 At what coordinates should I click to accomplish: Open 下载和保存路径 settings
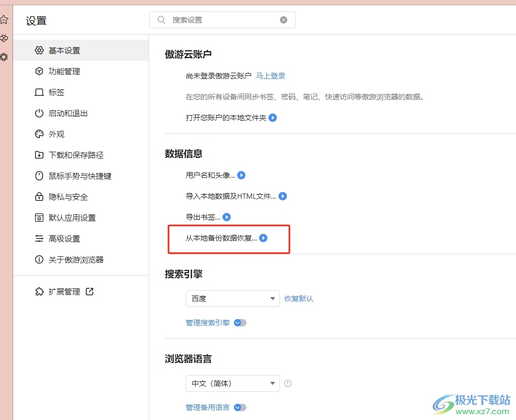pyautogui.click(x=81, y=155)
